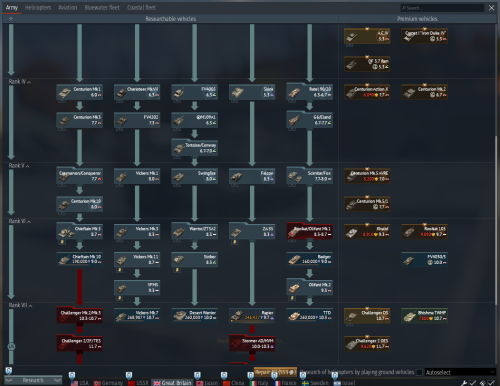The height and width of the screenshot is (386, 500).
Task: Select the Vickers Mk.7 vehicle card
Action: [x=137, y=316]
